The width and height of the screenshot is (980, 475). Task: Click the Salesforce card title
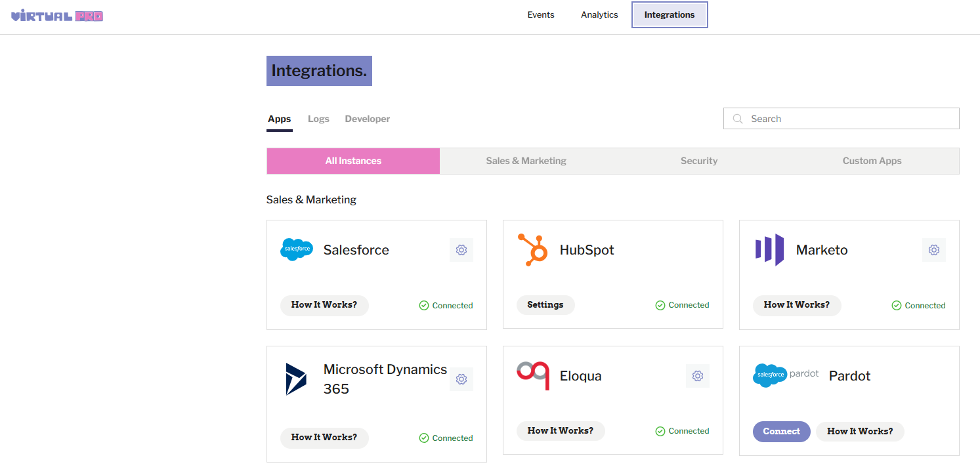(356, 250)
